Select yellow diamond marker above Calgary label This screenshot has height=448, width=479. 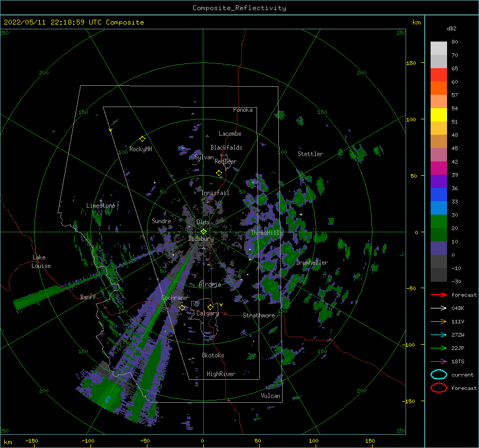[210, 307]
